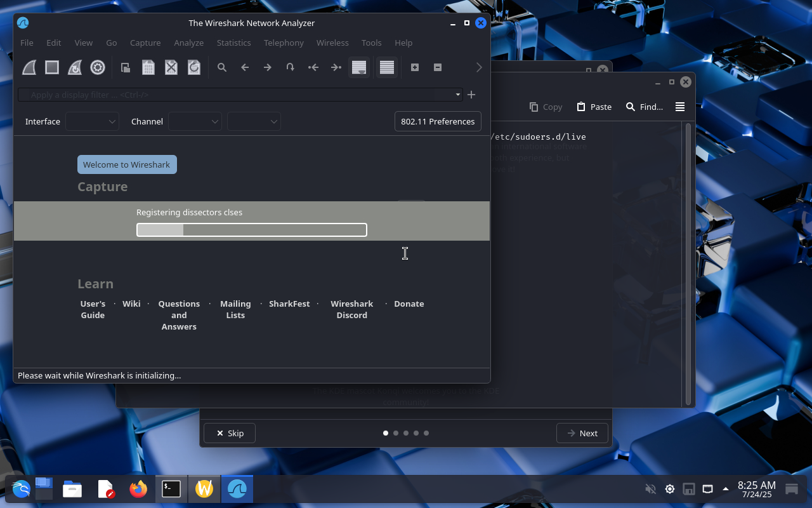Open the terminal window hamburger menu
Viewport: 812px width, 508px height.
pyautogui.click(x=680, y=107)
